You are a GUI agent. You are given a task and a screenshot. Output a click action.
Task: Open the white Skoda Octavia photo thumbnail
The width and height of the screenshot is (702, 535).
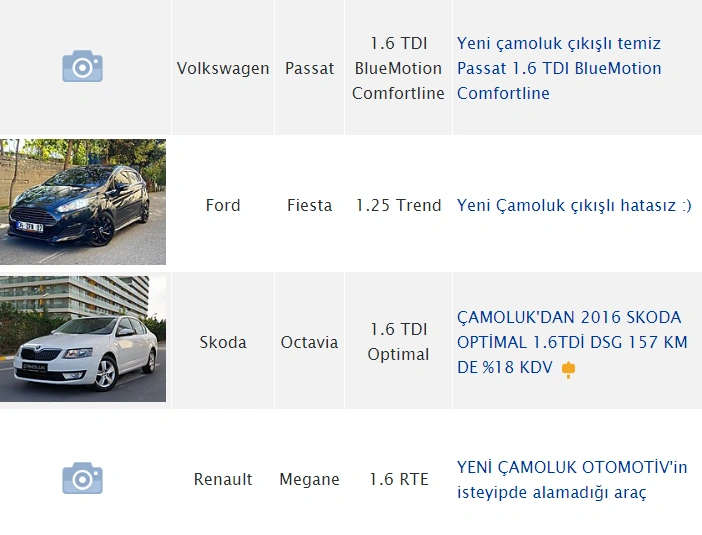83,340
